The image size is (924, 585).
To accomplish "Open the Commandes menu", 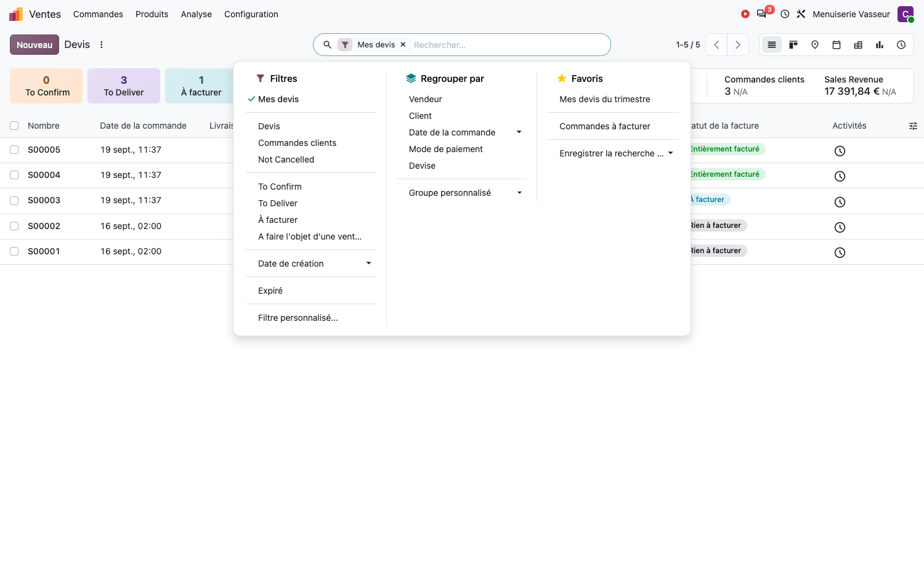I will (98, 14).
